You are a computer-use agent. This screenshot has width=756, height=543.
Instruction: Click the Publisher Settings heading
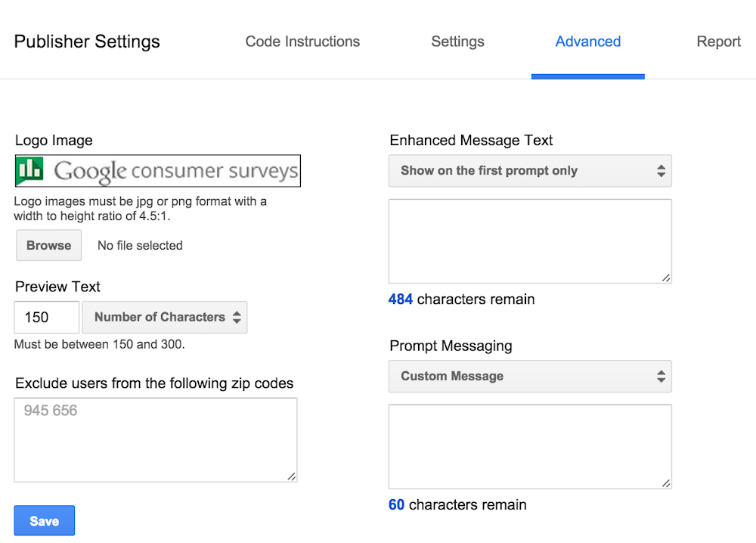[x=87, y=42]
